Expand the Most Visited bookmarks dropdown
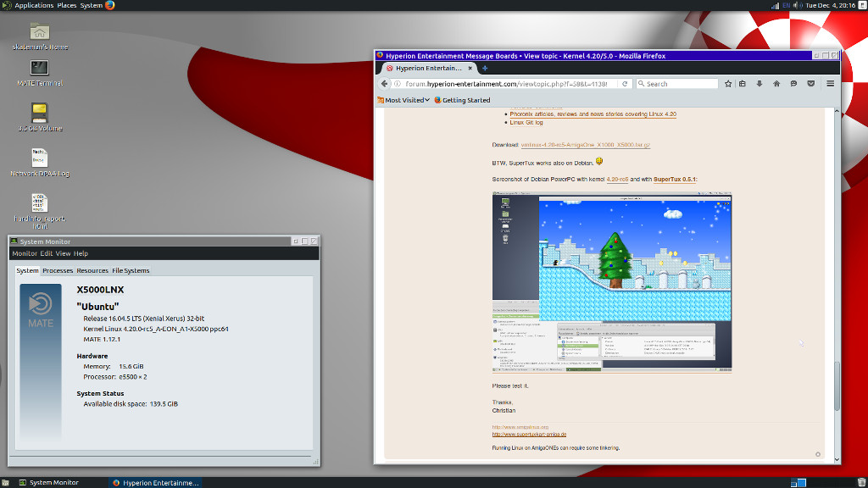868x488 pixels. point(403,100)
